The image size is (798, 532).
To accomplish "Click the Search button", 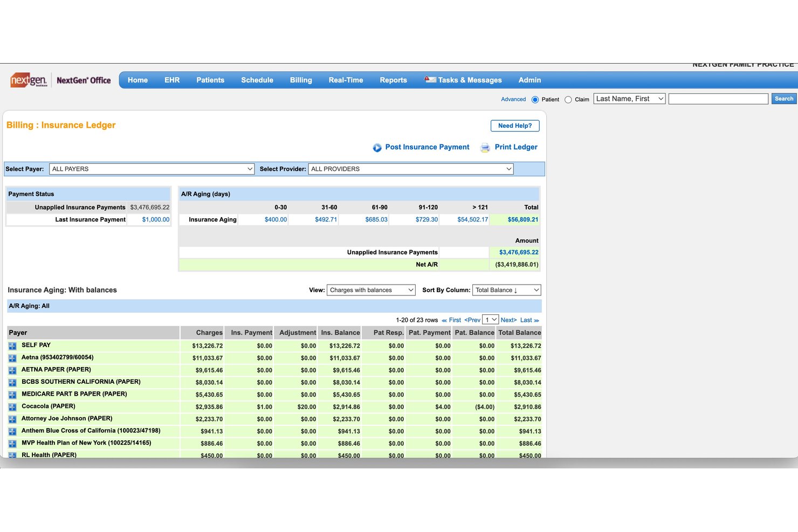I will coord(784,99).
